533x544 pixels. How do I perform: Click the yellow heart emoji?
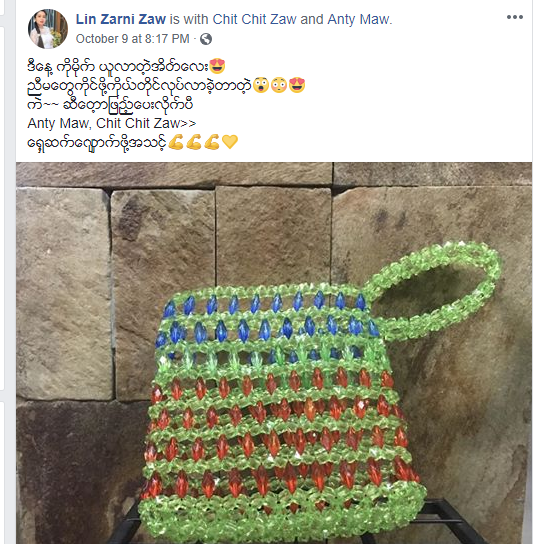pos(230,142)
